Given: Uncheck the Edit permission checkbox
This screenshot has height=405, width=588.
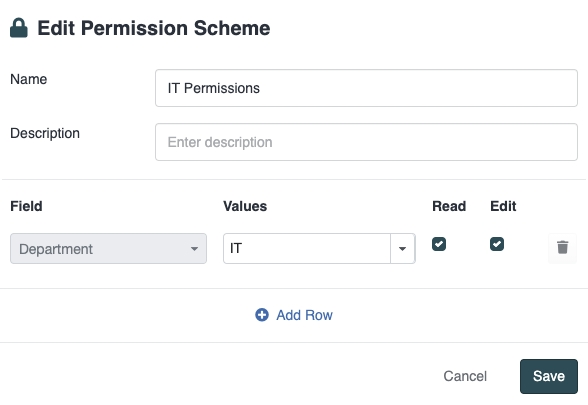Looking at the screenshot, I should point(497,244).
